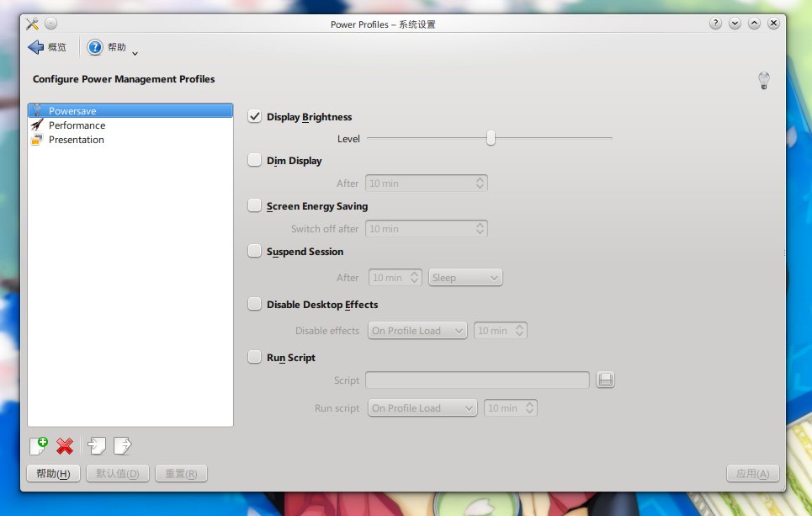Minimize window with down chevron button
The image size is (812, 516).
click(735, 24)
